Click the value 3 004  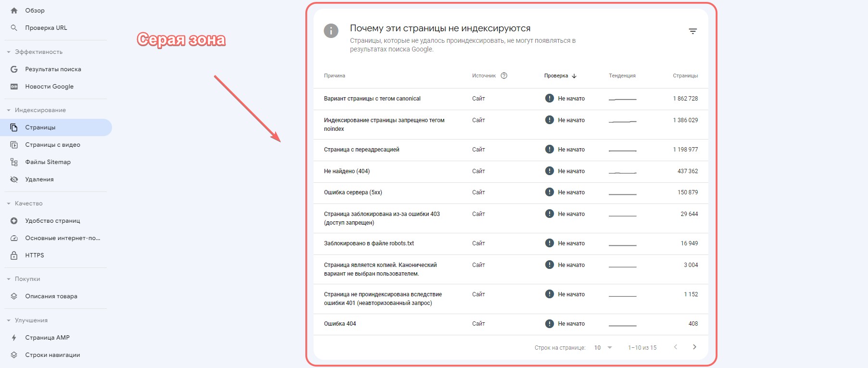[691, 265]
